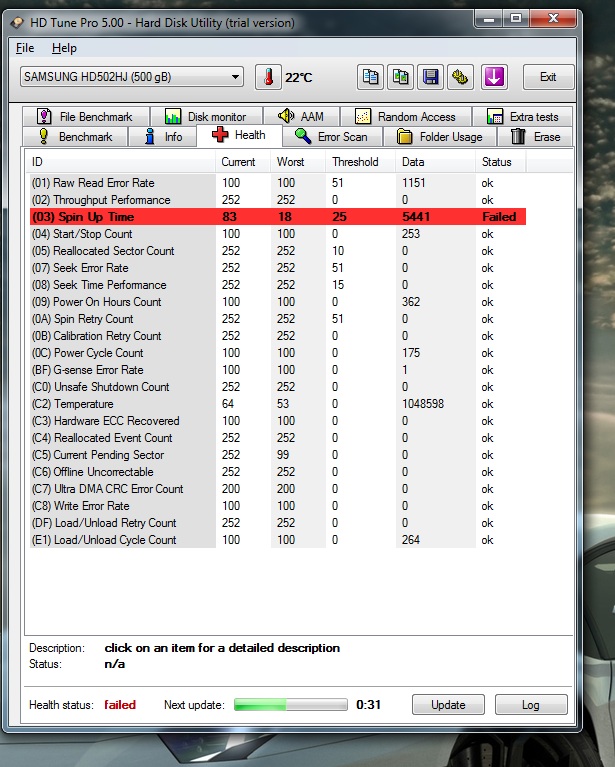Select the (C7) Ultra DMA CRC Error Count row
The height and width of the screenshot is (767, 615).
point(278,489)
